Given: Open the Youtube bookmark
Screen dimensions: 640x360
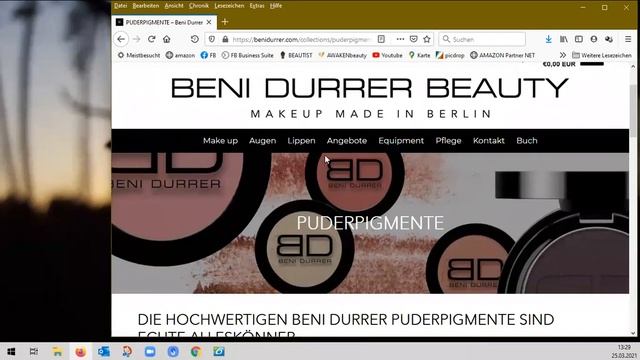Looking at the screenshot, I should pyautogui.click(x=387, y=55).
